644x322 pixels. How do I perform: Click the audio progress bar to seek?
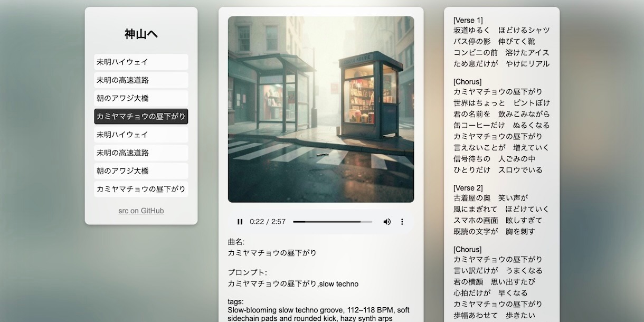click(333, 222)
